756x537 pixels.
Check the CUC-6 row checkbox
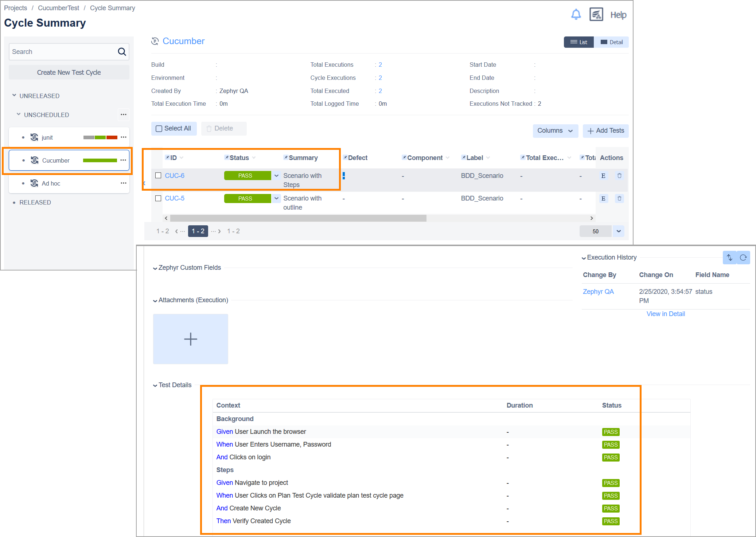coord(157,175)
